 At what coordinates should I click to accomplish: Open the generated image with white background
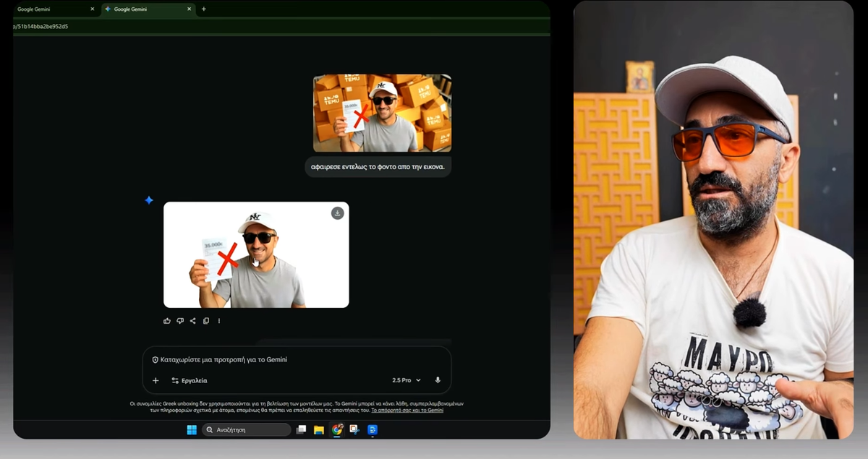click(x=256, y=254)
